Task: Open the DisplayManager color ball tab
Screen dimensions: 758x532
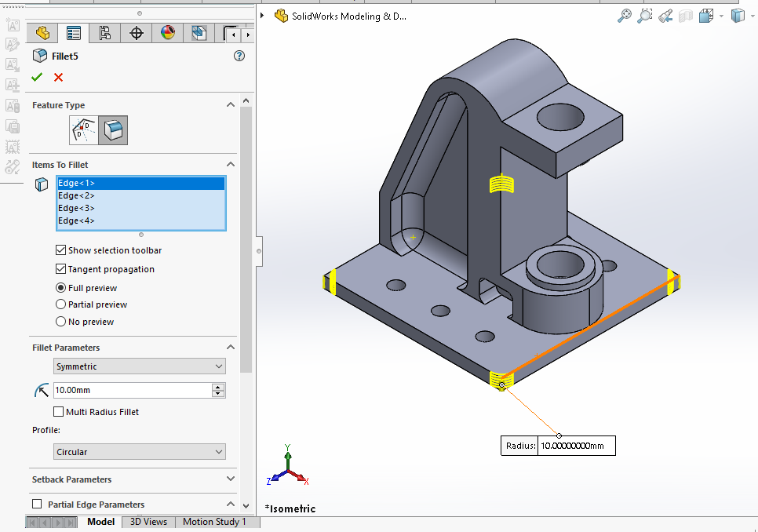Action: point(168,33)
